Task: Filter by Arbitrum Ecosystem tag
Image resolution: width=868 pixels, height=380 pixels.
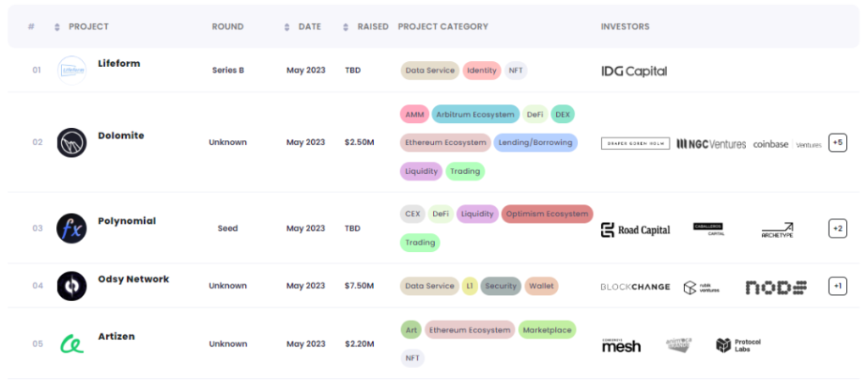Action: [475, 115]
